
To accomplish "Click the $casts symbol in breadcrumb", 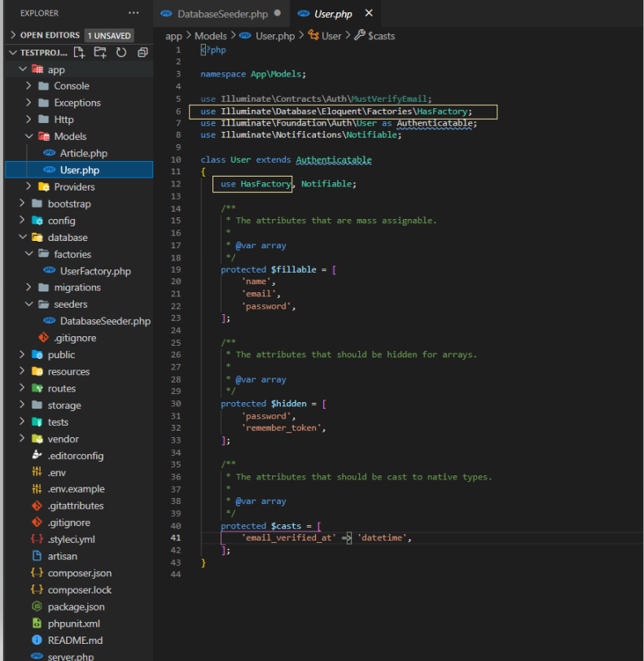I will click(381, 36).
